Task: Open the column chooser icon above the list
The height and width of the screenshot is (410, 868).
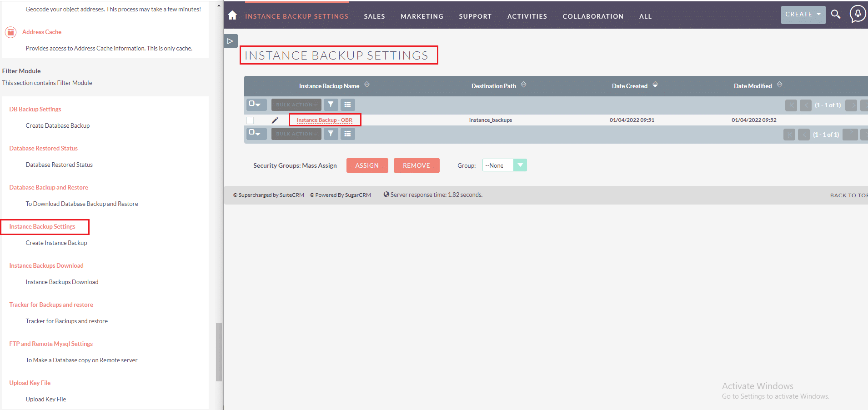Action: 347,105
